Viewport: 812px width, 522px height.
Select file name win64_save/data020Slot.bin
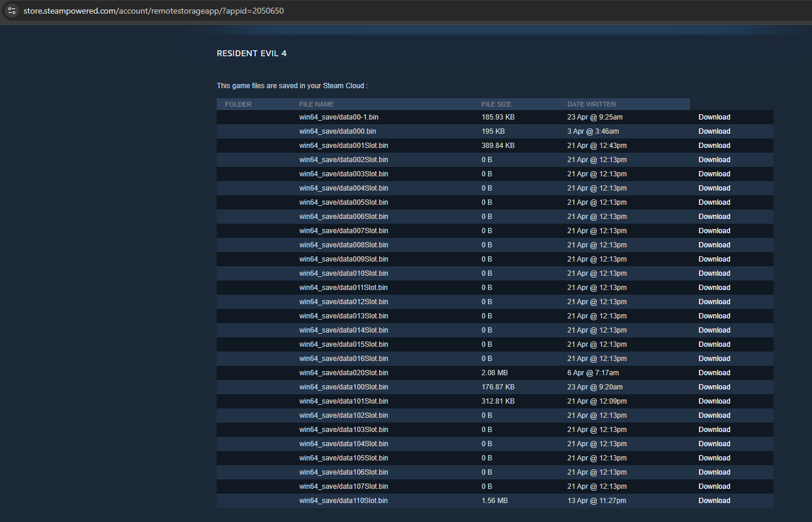click(x=344, y=373)
